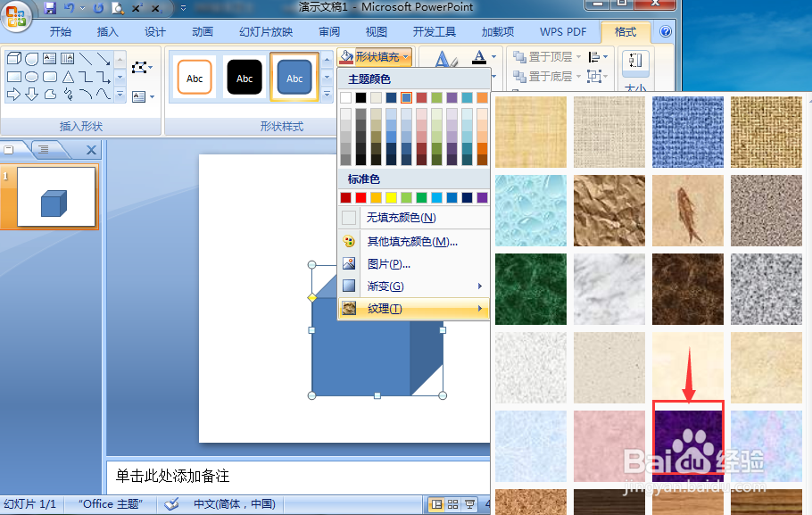Screen dimensions: 812x515
Task: Open the PowerPoint help icon
Action: tap(666, 31)
